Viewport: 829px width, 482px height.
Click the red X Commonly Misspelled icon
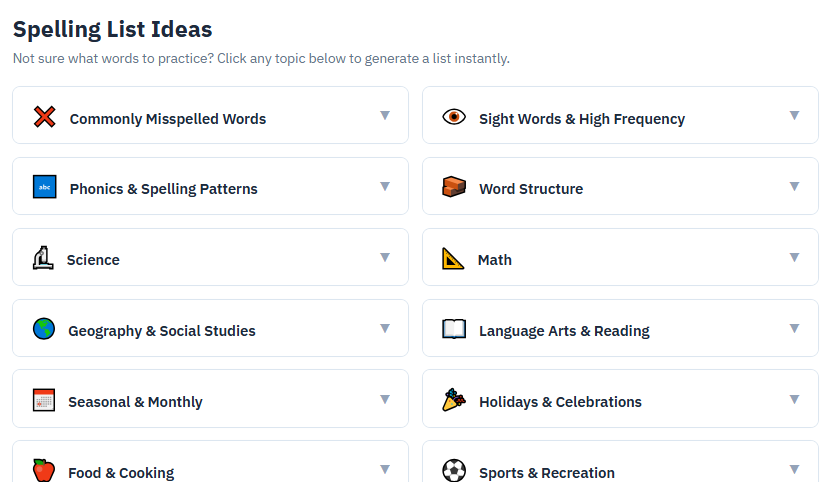click(44, 117)
